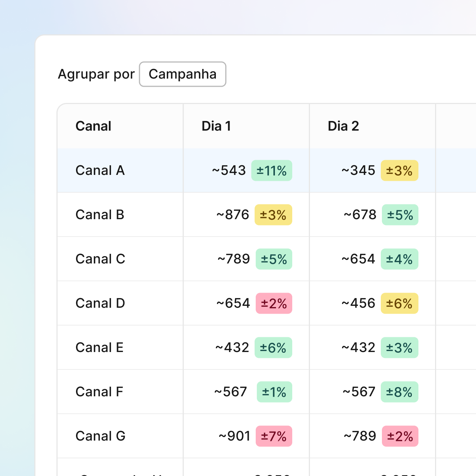The width and height of the screenshot is (476, 476).
Task: Click the yellow ±3% badge in Canal A
Action: click(x=399, y=170)
